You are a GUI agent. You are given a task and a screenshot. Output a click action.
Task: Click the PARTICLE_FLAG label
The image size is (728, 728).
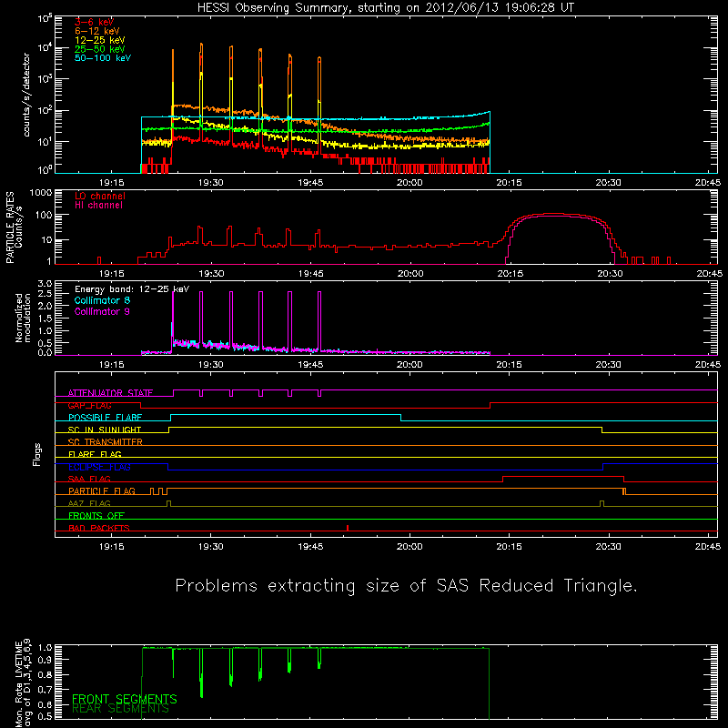[102, 491]
